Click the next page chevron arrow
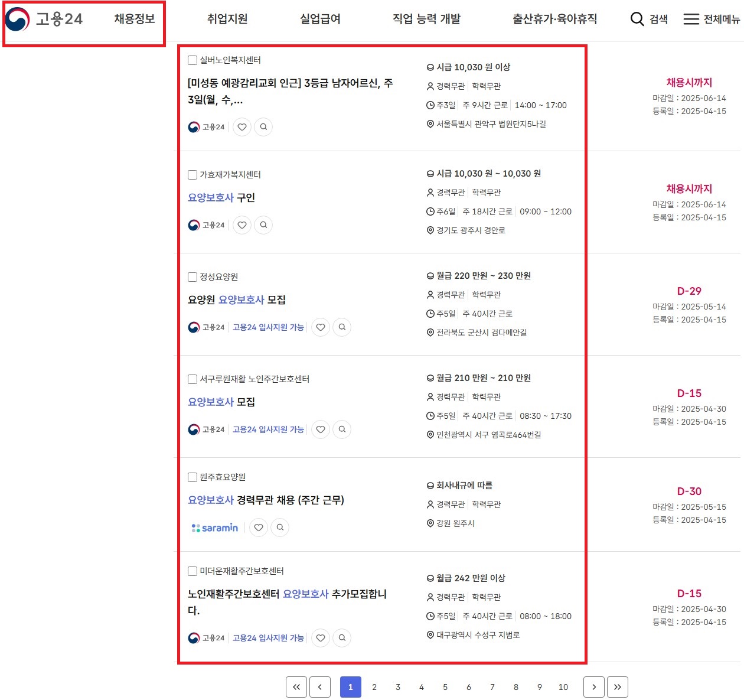The image size is (744, 700). point(594,687)
